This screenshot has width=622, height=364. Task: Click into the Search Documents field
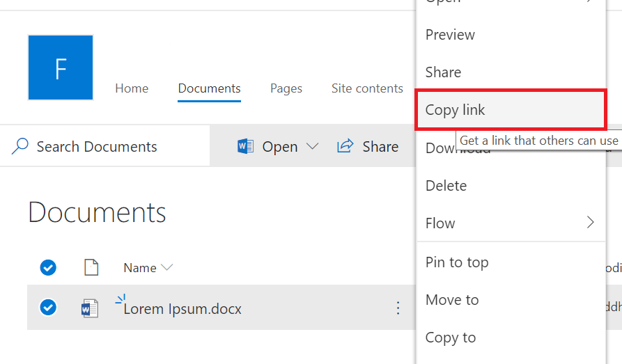point(104,146)
